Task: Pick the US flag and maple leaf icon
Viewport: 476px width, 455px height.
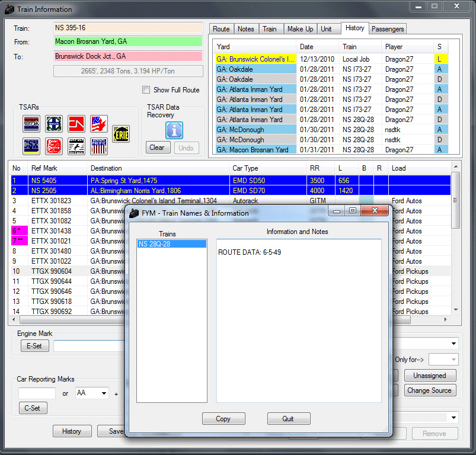Action: (99, 124)
